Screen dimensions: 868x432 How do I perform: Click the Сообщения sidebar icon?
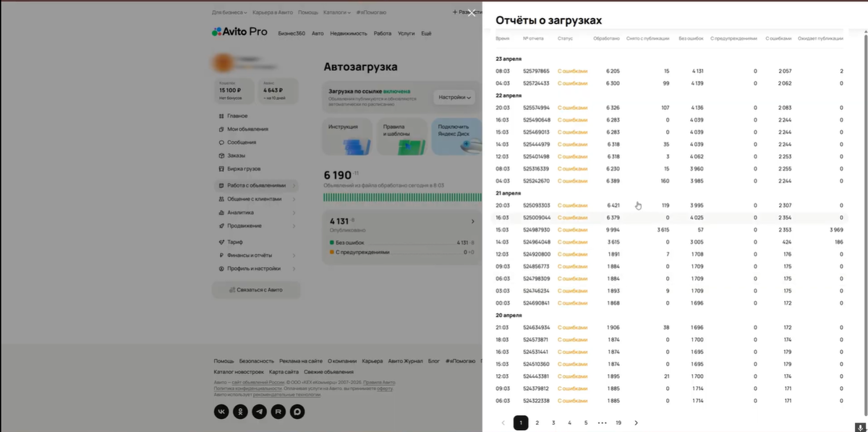(x=220, y=143)
